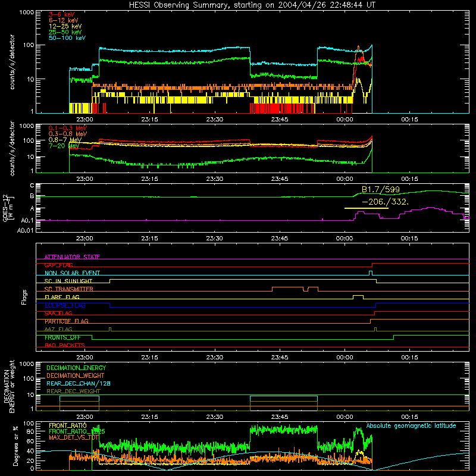Click the 00:15 tick label under the GOES panel

coord(409,239)
